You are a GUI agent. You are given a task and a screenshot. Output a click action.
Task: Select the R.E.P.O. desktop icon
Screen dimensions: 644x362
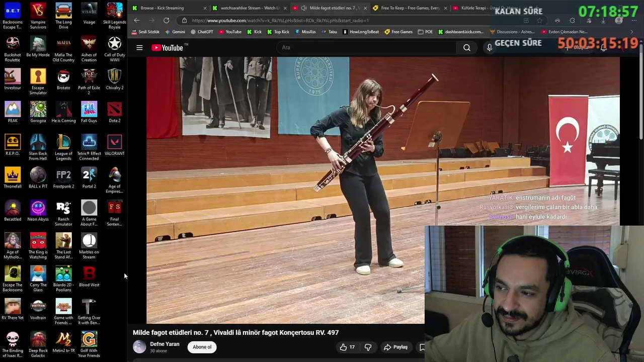click(x=13, y=145)
